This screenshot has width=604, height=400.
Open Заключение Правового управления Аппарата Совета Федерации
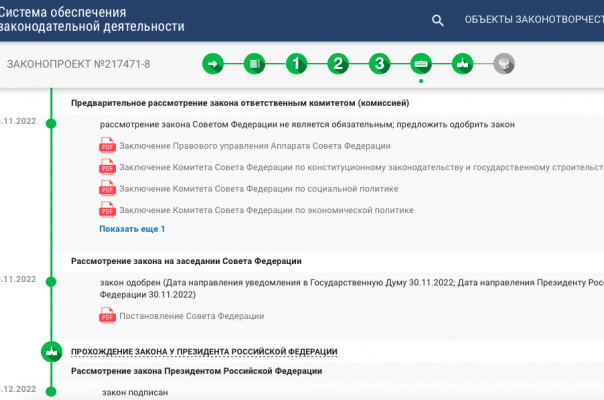pos(255,146)
